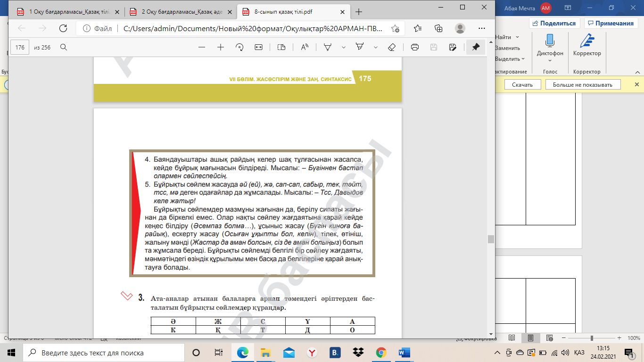Open the Windows Start menu
The width and height of the screenshot is (644, 362).
pyautogui.click(x=11, y=353)
